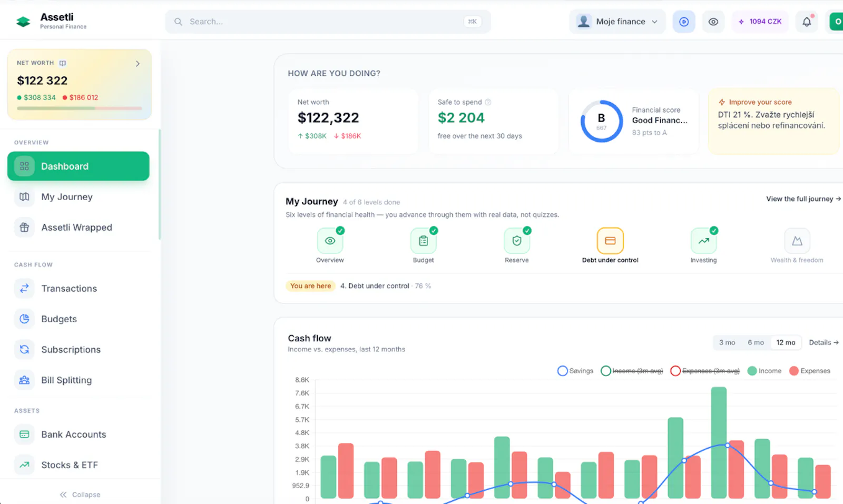Click the green profile button at top right
843x504 pixels.
click(x=837, y=22)
